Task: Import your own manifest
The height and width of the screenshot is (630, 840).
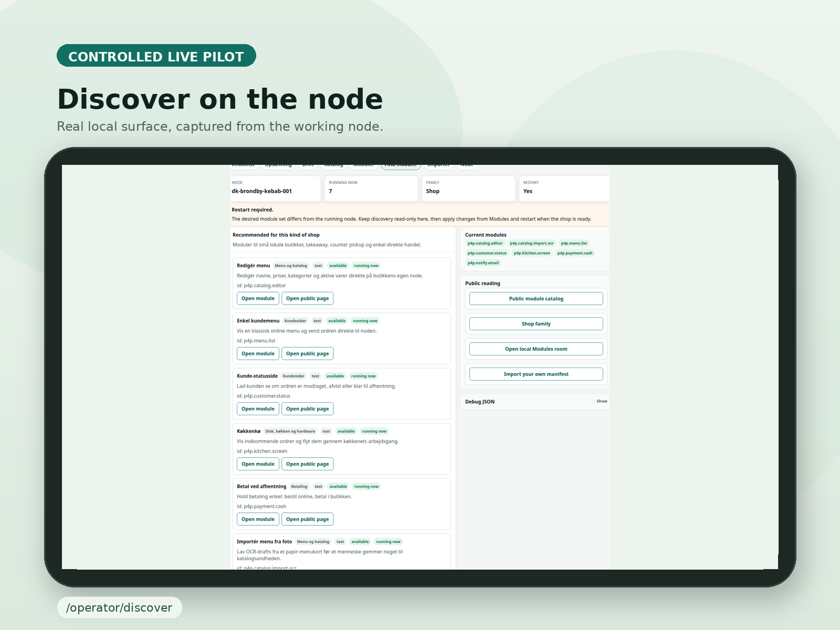Action: pos(536,374)
